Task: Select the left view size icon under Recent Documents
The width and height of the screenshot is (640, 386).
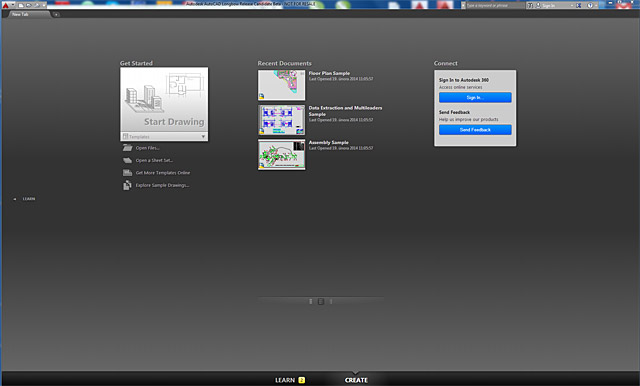Action: (x=311, y=302)
